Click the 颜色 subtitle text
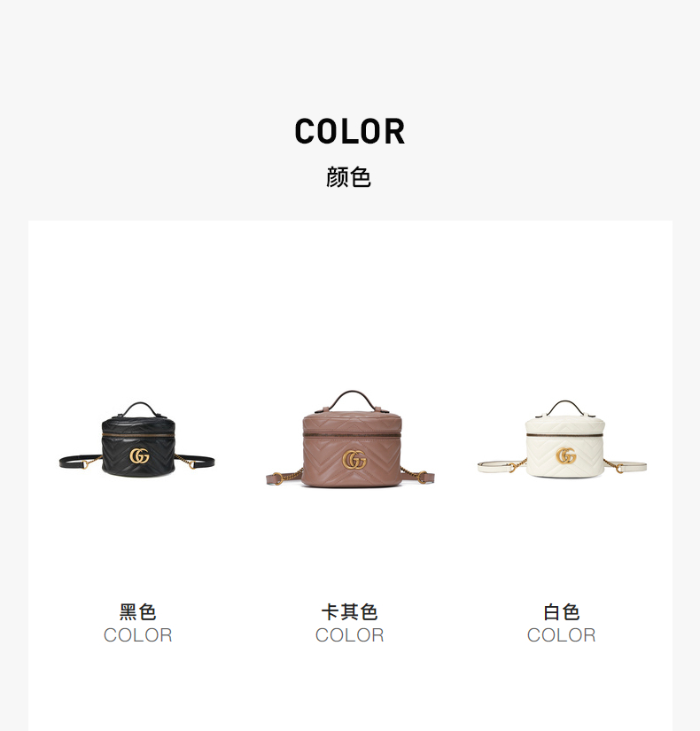This screenshot has width=700, height=731. pyautogui.click(x=349, y=177)
